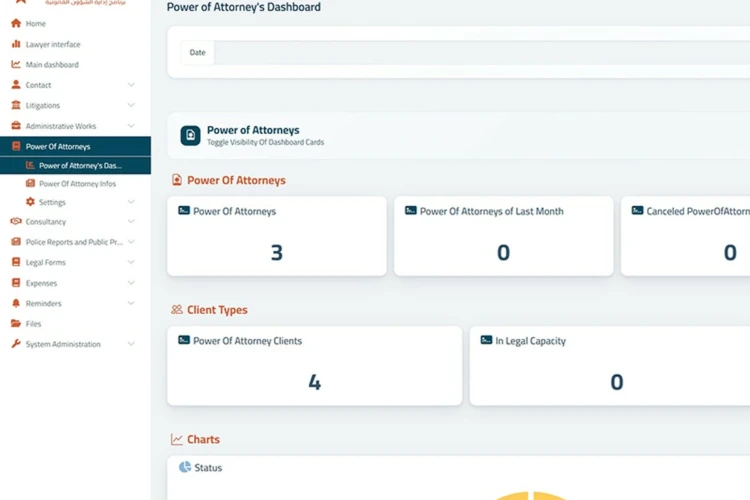750x500 pixels.
Task: Click the Power of Attorney's Dashboard page title
Action: pos(244,7)
